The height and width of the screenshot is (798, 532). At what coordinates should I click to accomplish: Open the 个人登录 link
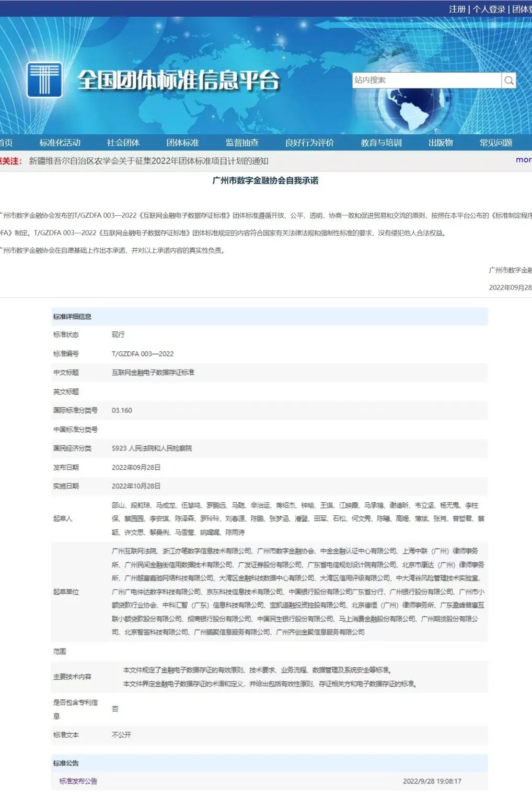[x=489, y=9]
